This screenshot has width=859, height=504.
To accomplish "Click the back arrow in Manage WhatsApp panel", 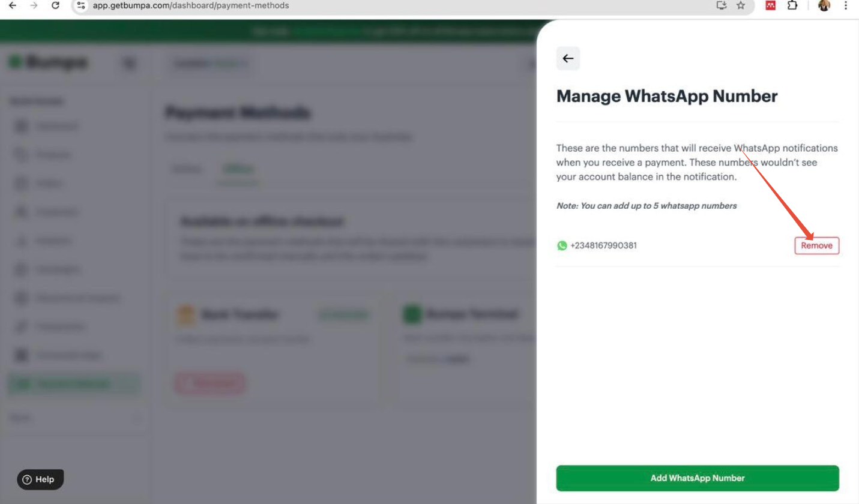I will [x=568, y=58].
